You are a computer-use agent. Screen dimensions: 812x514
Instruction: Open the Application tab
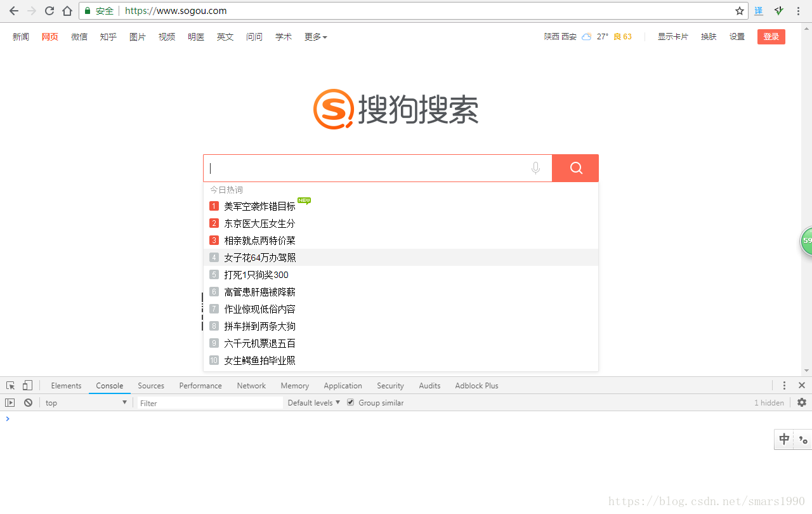coord(343,385)
